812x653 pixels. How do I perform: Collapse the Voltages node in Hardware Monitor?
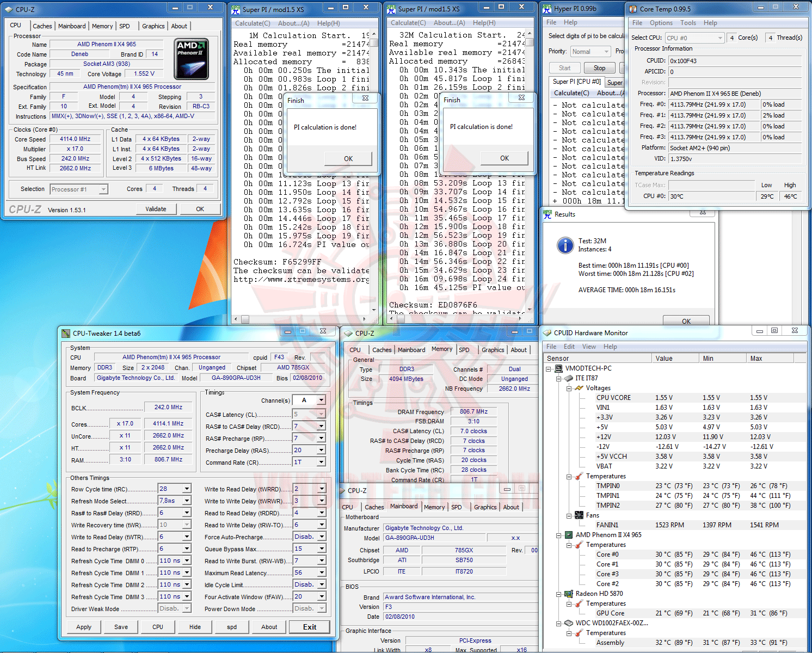click(569, 388)
